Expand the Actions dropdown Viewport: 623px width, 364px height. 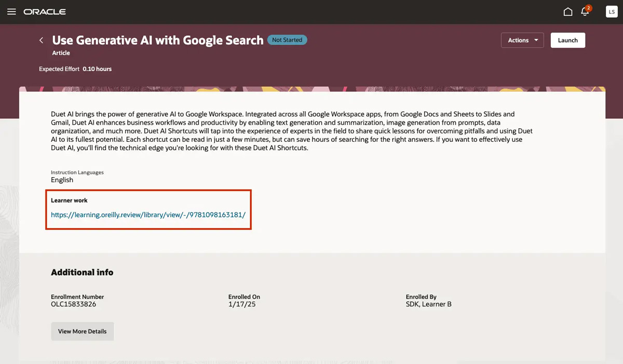point(522,40)
